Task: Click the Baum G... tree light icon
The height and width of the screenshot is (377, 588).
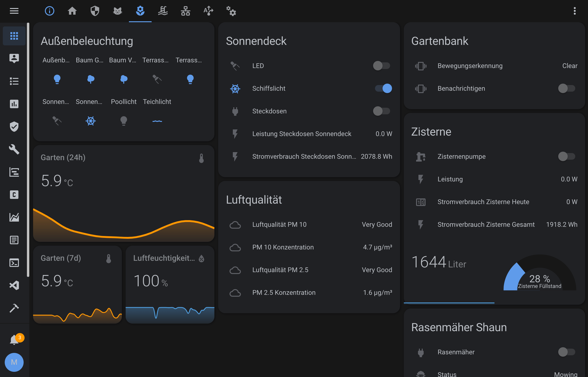Action: point(90,79)
